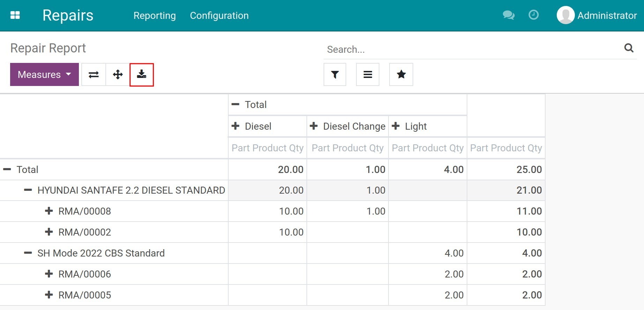Click the Administrator avatar picture

(565, 15)
